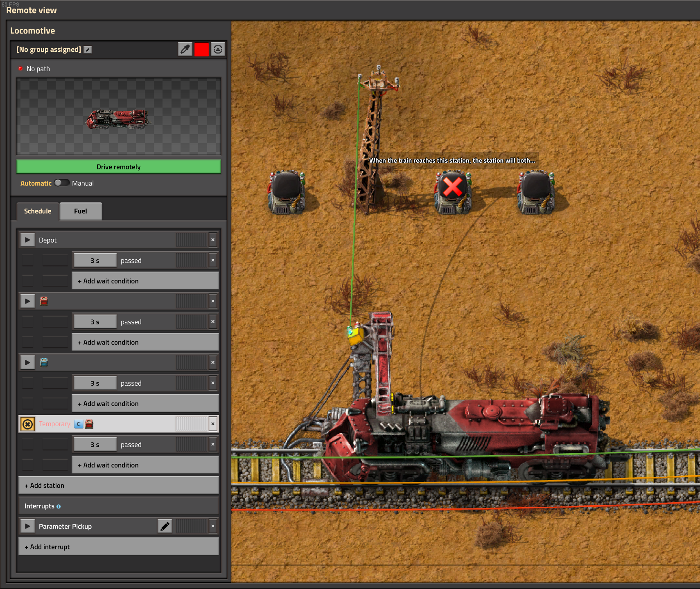Viewport: 700px width, 589px height.
Task: Open the red train color swatch
Action: pyautogui.click(x=201, y=49)
